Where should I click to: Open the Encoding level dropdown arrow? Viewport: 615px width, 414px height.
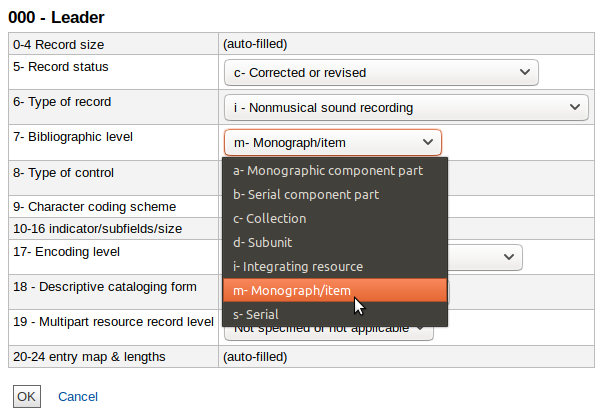[509, 257]
